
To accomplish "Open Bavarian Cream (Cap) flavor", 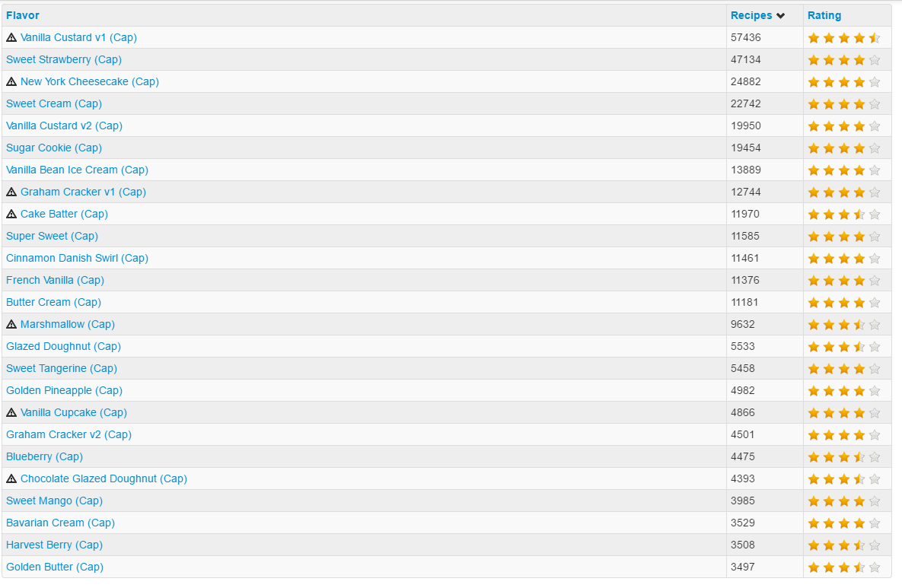I will [x=60, y=523].
